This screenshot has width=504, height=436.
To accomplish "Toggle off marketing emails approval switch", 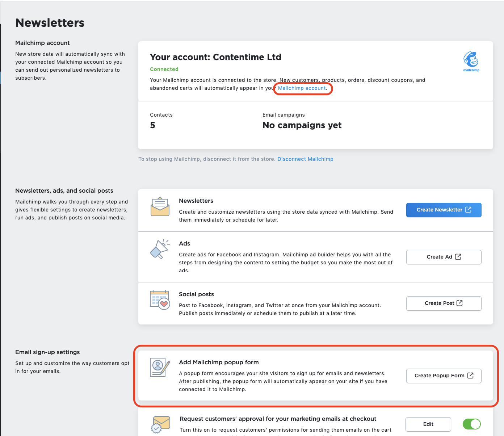I will (x=471, y=424).
